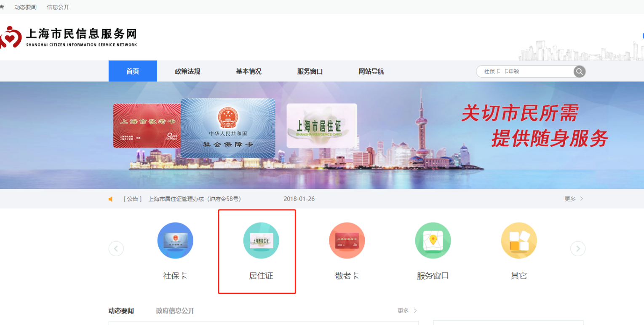Viewport: 644px width, 325px height.
Task: Open the 社保卡 service icon
Action: pyautogui.click(x=175, y=240)
